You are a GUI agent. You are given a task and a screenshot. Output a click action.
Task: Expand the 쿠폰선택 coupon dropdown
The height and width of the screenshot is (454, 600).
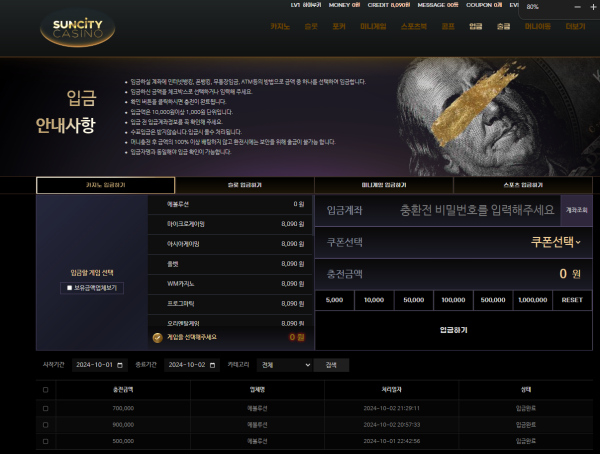pos(555,242)
